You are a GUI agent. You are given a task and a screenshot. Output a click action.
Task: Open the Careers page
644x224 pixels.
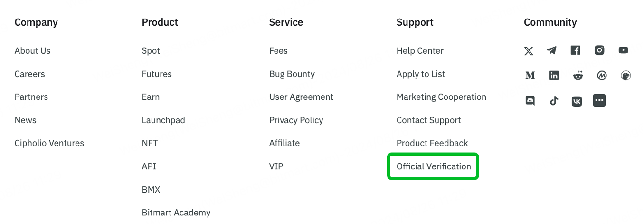pyautogui.click(x=29, y=74)
